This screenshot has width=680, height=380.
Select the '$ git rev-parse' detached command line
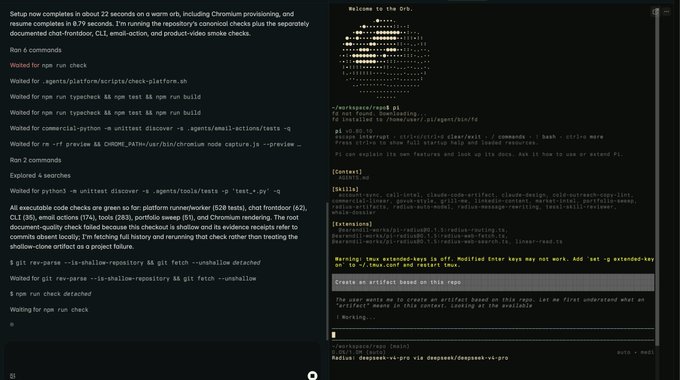(135, 262)
